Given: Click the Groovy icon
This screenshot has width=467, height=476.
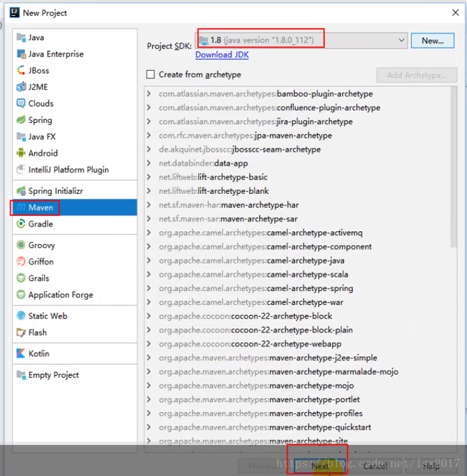Looking at the screenshot, I should click(x=21, y=245).
